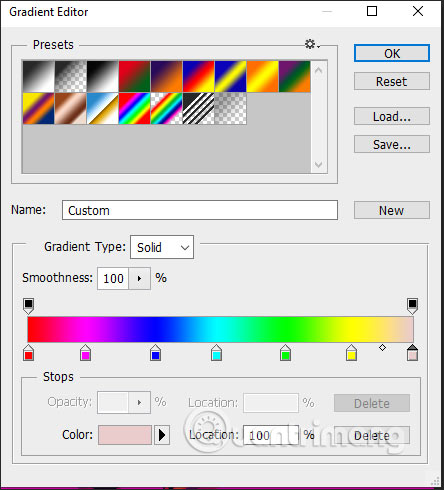Create a New gradient preset
The image size is (444, 490).
pos(392,210)
